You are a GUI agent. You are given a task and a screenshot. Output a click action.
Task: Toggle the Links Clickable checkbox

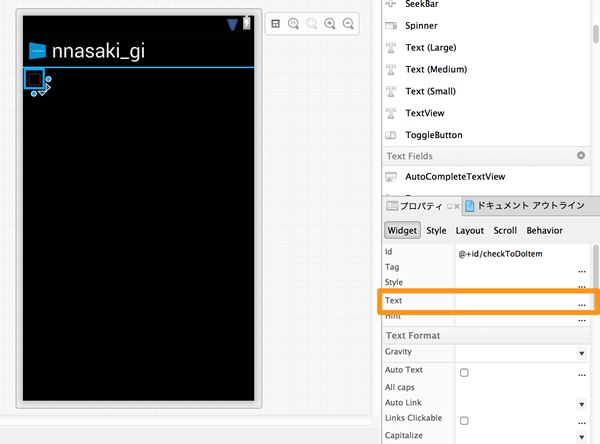(x=464, y=421)
